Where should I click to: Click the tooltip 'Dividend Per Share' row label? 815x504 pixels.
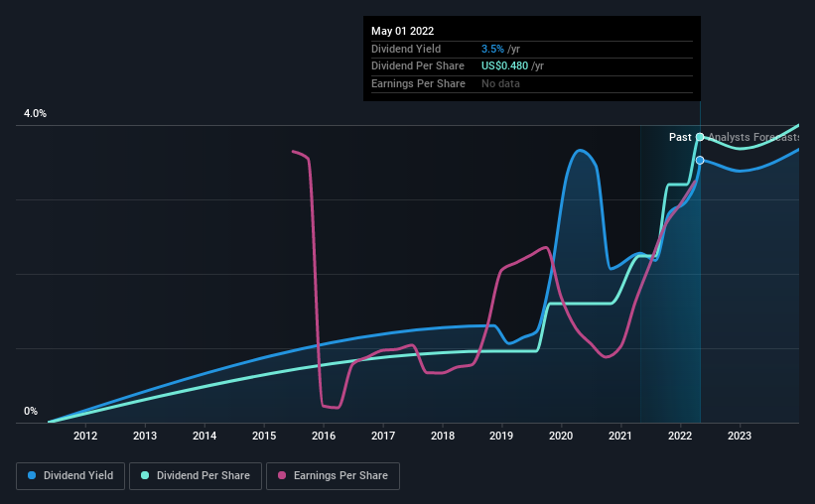[417, 66]
